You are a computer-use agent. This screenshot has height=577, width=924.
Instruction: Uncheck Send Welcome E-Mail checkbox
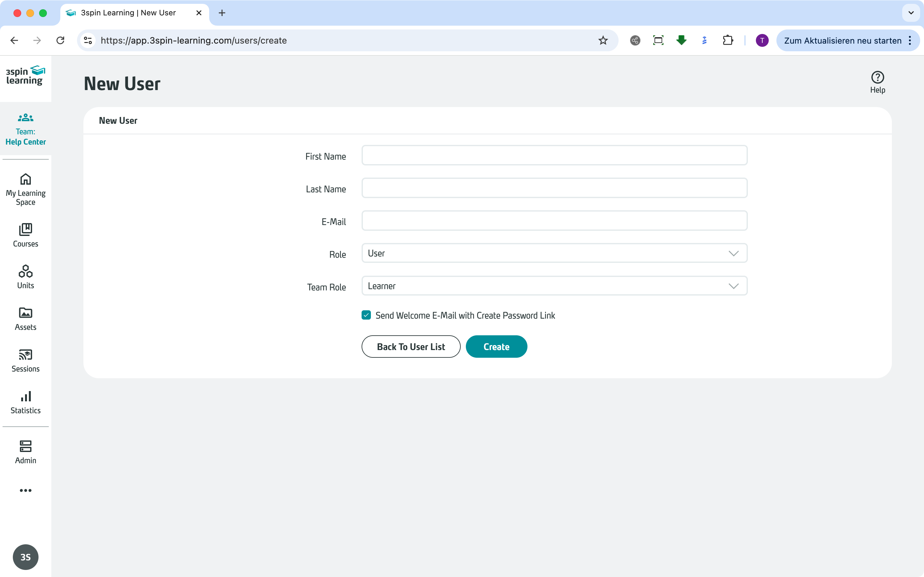tap(366, 315)
